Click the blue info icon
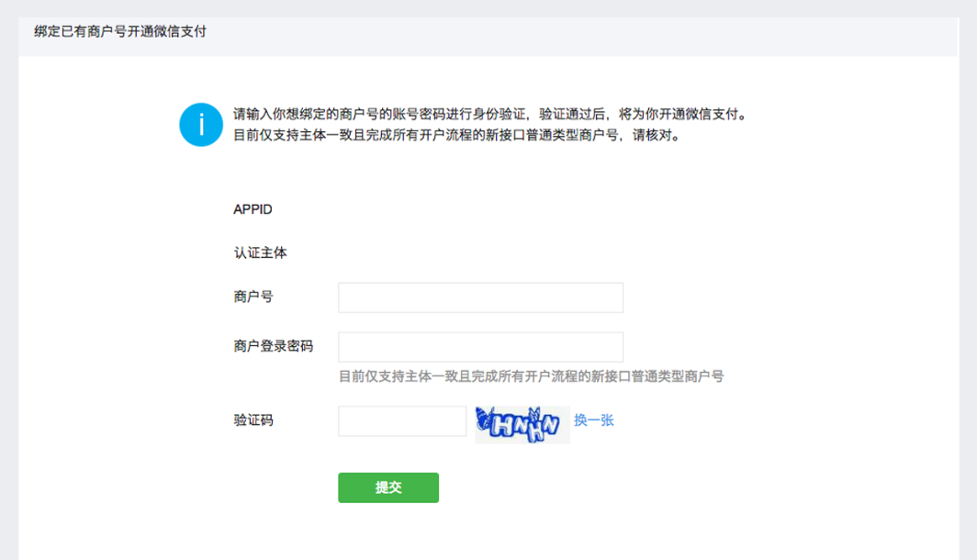977x560 pixels. tap(201, 125)
